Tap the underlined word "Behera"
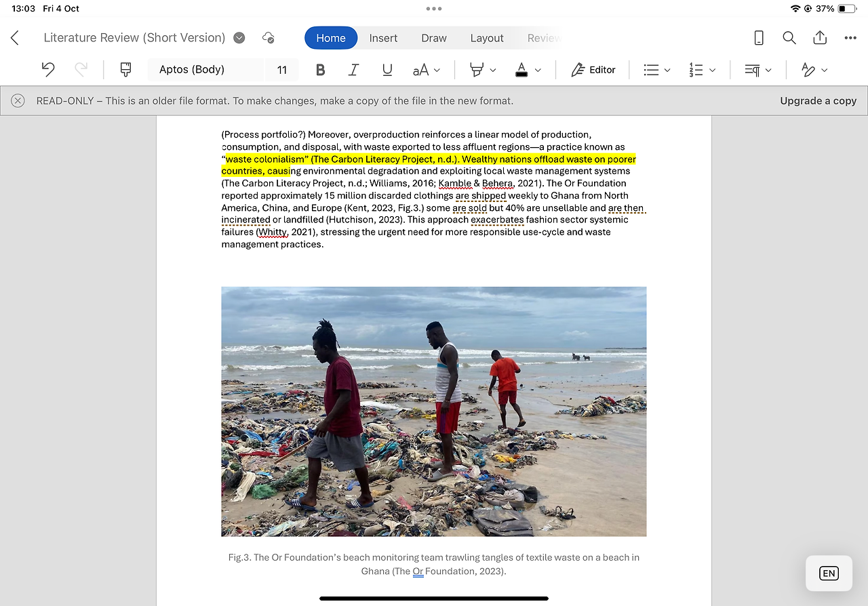Image resolution: width=868 pixels, height=606 pixels. pyautogui.click(x=497, y=184)
